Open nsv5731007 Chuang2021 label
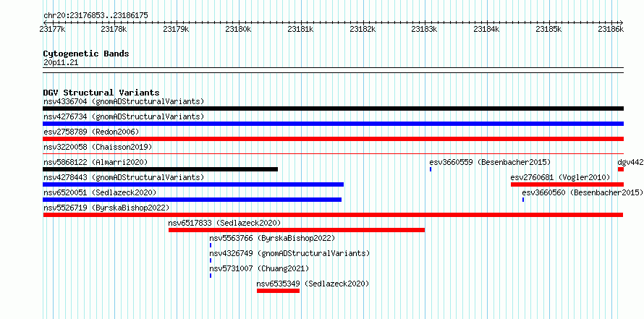Image resolution: width=644 pixels, height=319 pixels. pos(259,268)
